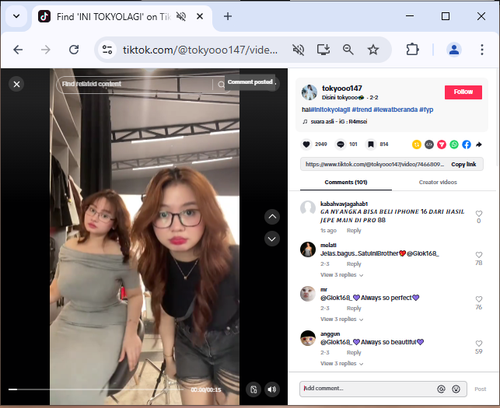Click the video URL text field
This screenshot has height=408, width=500.
(375, 164)
